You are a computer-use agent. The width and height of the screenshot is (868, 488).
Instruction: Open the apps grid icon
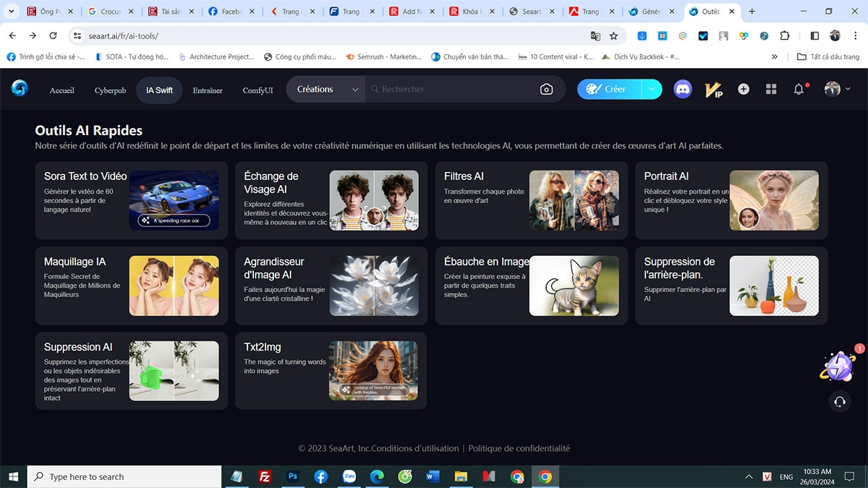click(x=771, y=89)
